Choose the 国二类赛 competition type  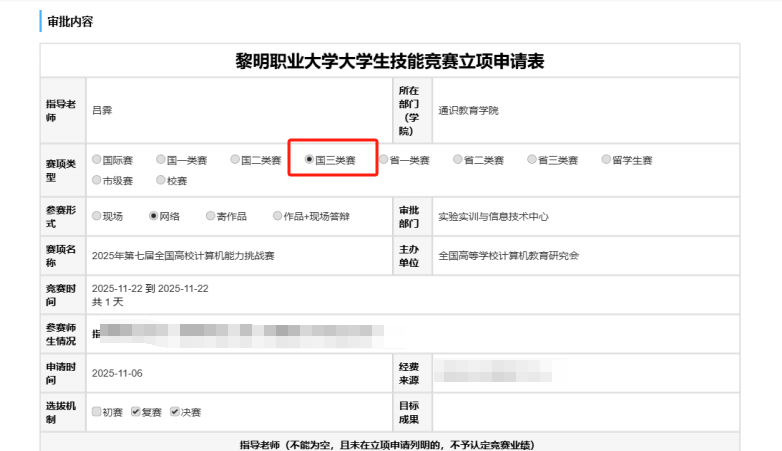point(235,160)
